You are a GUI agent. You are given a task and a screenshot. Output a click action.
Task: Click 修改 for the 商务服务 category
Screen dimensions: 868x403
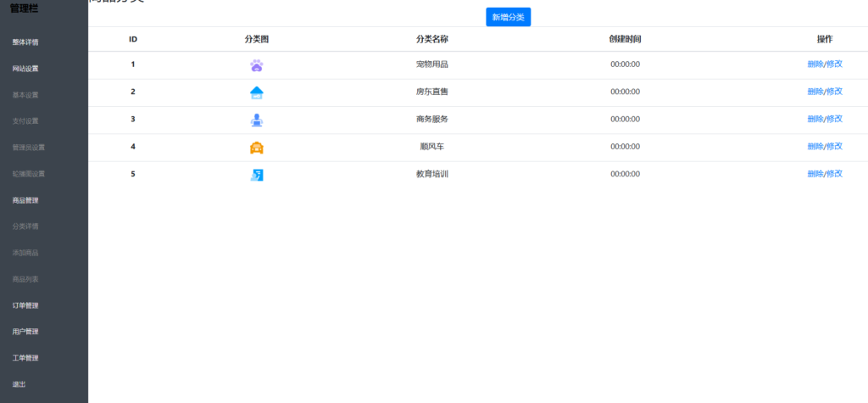pyautogui.click(x=835, y=119)
